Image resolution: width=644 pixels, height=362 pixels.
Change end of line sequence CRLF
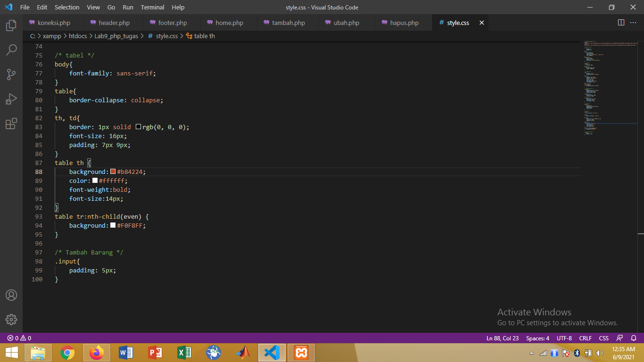[585, 338]
